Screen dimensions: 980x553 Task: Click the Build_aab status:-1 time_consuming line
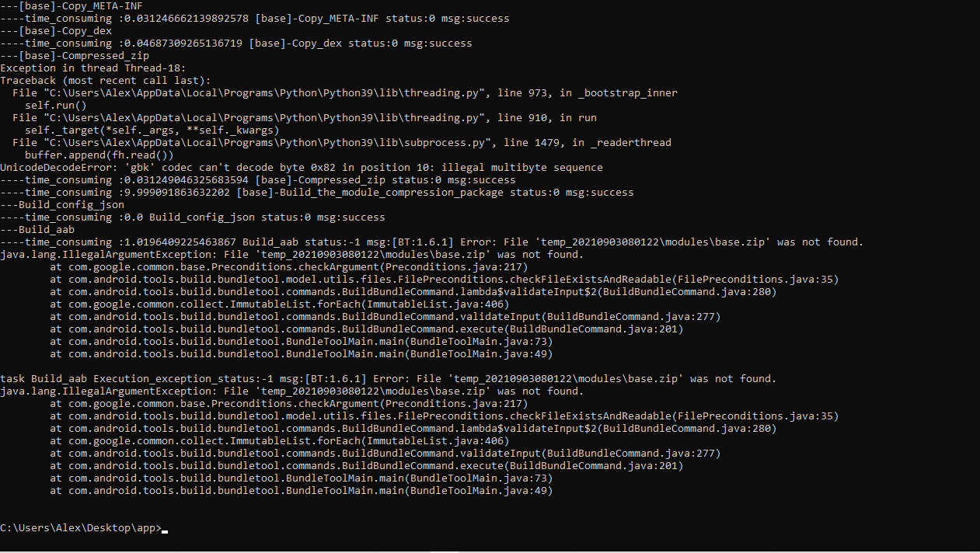(431, 242)
